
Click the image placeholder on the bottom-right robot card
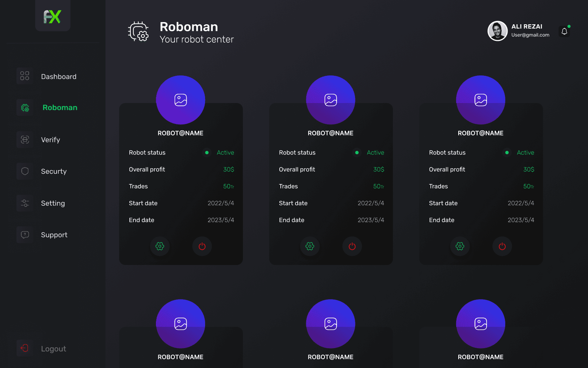(x=481, y=324)
